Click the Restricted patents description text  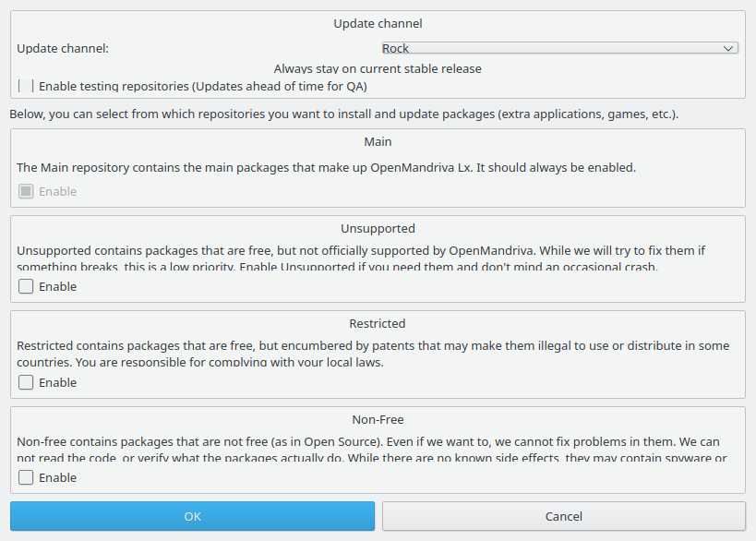[x=373, y=354]
